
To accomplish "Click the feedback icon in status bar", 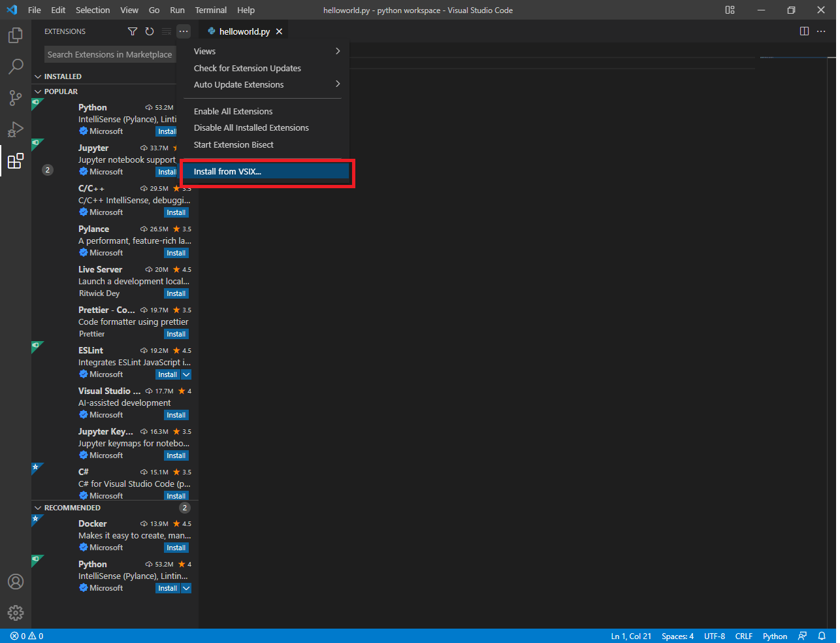I will click(x=803, y=636).
